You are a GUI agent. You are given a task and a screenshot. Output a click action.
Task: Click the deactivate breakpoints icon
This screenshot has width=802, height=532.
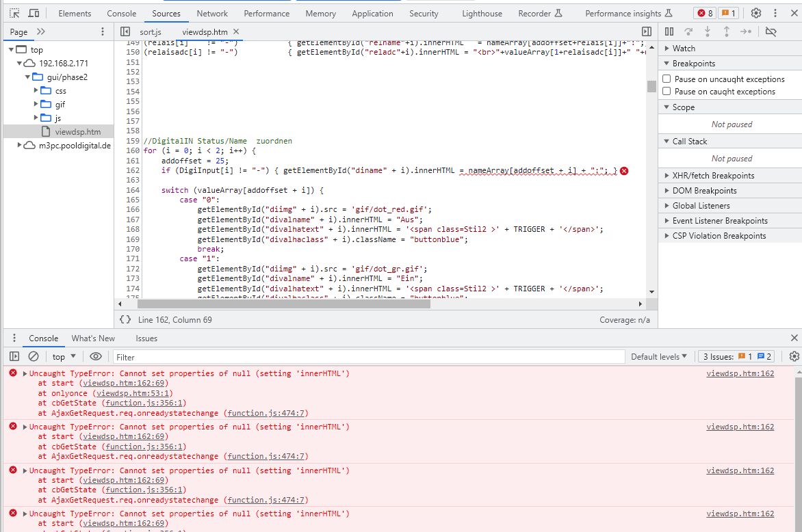click(x=771, y=31)
